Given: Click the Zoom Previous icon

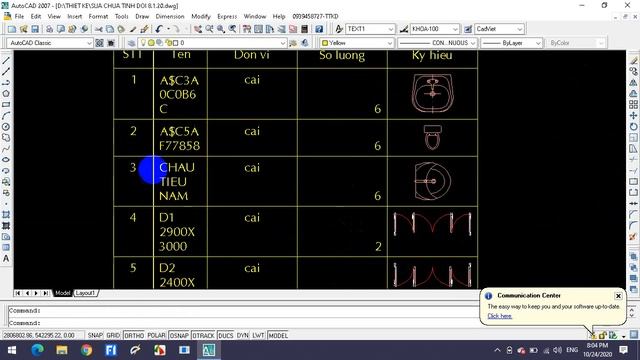Looking at the screenshot, I should (x=232, y=29).
